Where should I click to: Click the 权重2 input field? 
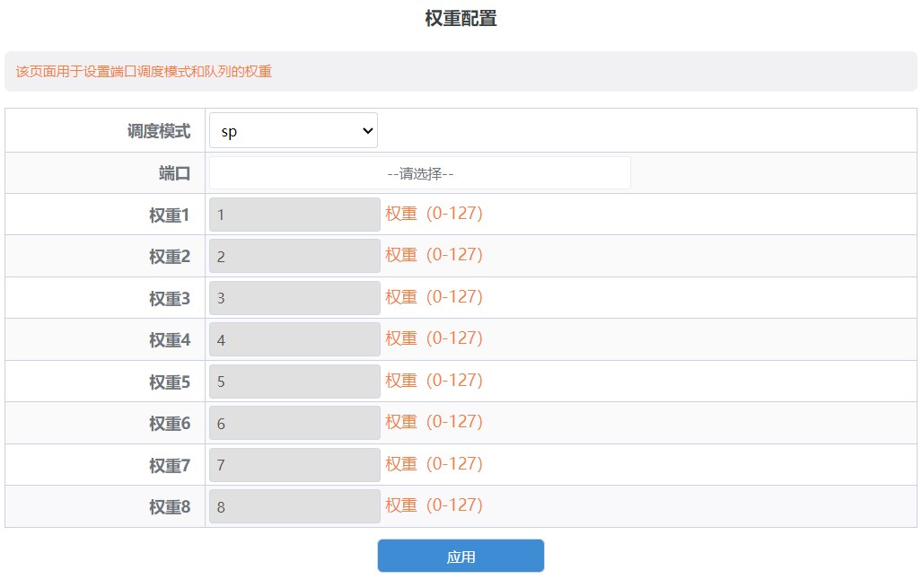[x=294, y=257]
